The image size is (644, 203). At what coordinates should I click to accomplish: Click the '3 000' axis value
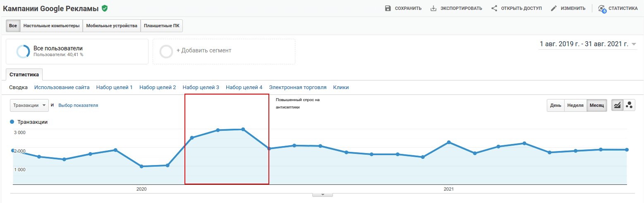pos(20,132)
